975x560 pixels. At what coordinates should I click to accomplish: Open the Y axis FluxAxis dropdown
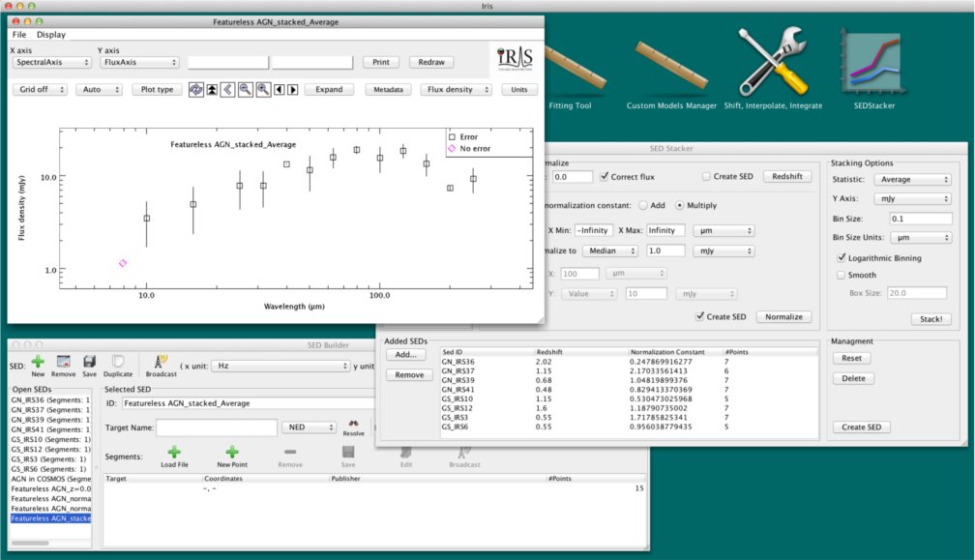coord(139,62)
